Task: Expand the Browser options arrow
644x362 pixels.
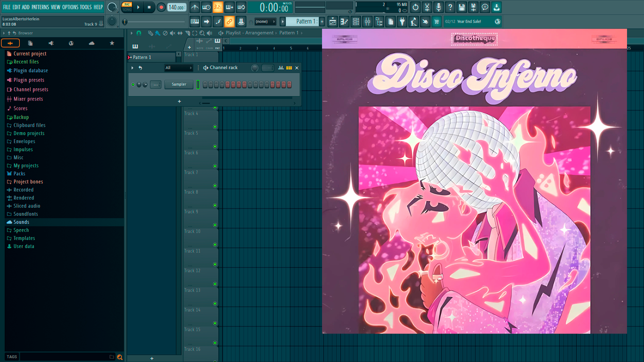Action: coord(4,33)
